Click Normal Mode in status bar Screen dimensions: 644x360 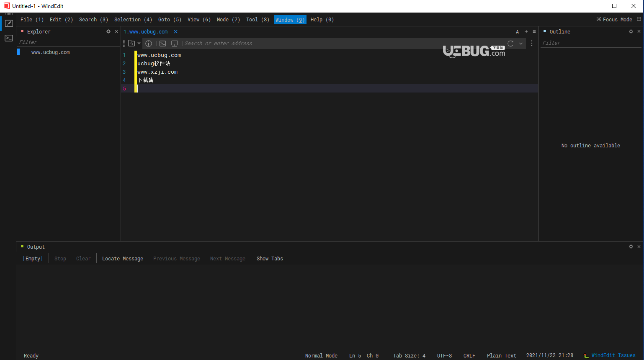click(321, 355)
